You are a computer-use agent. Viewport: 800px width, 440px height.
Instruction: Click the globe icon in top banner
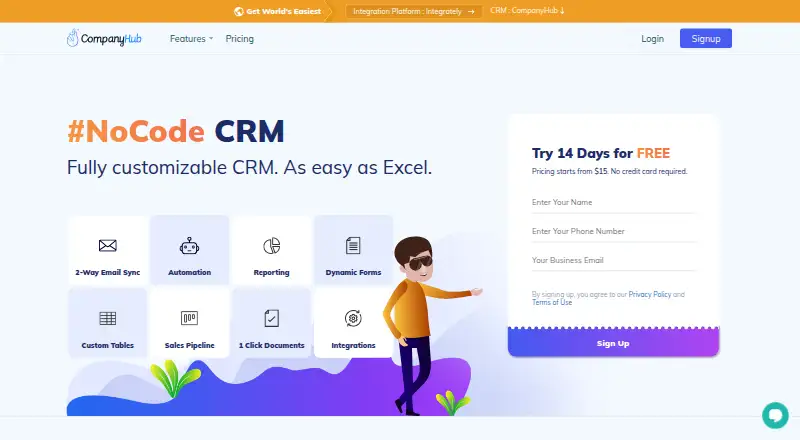coord(238,11)
